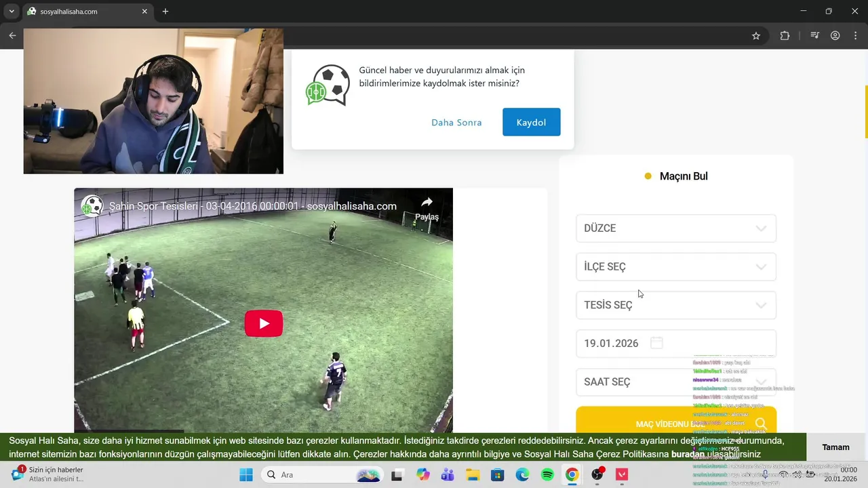The width and height of the screenshot is (868, 488).
Task: Select the sosyalhalisaha.com tab
Action: [87, 12]
